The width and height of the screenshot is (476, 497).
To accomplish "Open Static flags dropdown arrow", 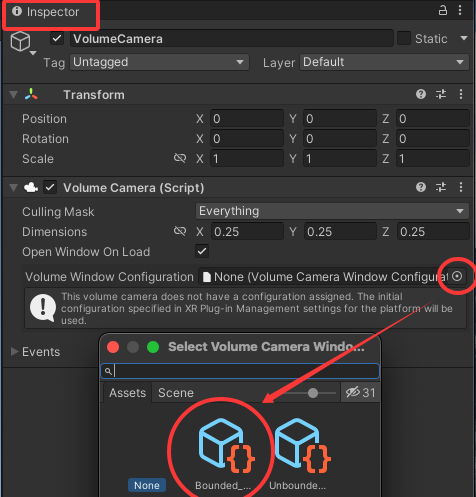I will [x=464, y=38].
